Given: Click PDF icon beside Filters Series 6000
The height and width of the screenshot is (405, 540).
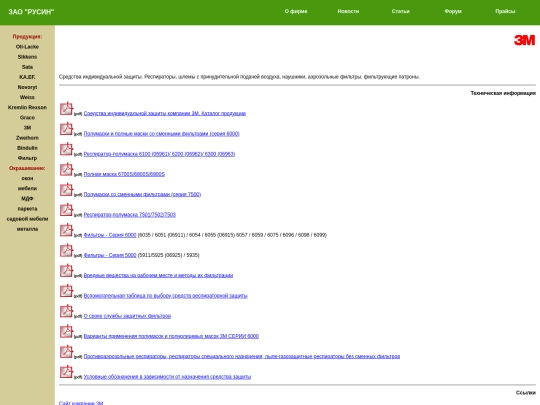Looking at the screenshot, I should [x=66, y=230].
